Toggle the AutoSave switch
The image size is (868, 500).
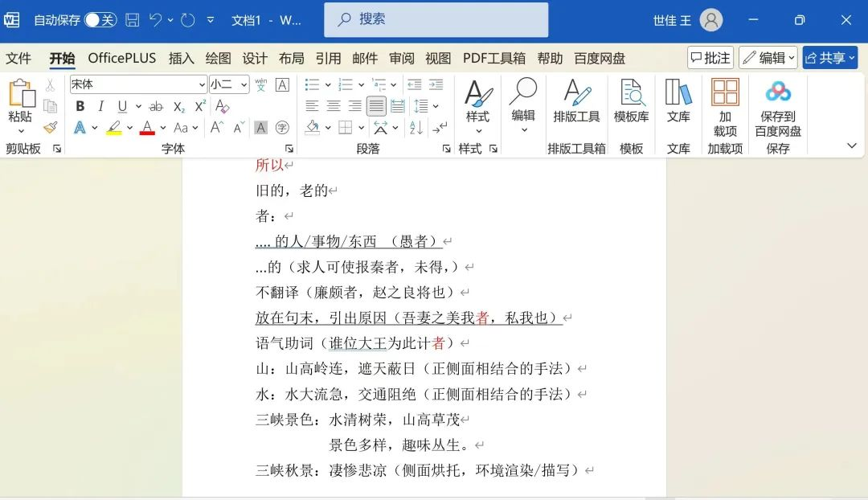coord(100,20)
